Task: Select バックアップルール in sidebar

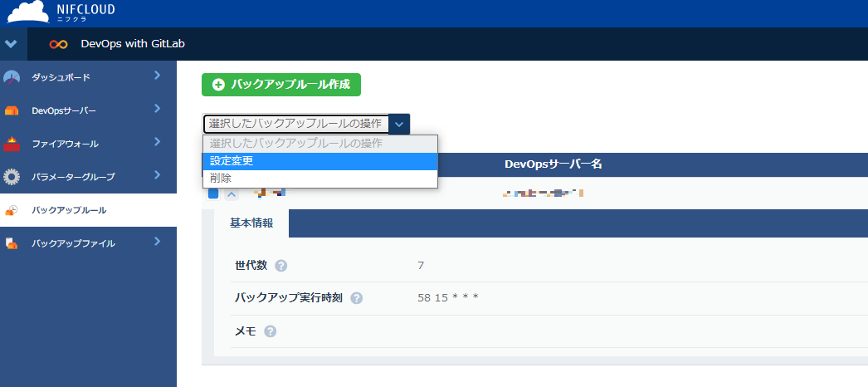Action: 69,210
